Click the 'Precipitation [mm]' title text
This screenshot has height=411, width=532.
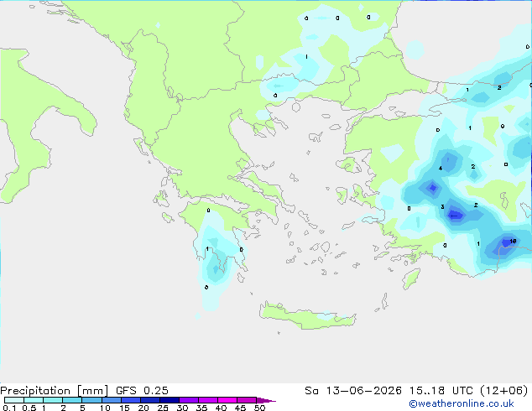(x=54, y=391)
